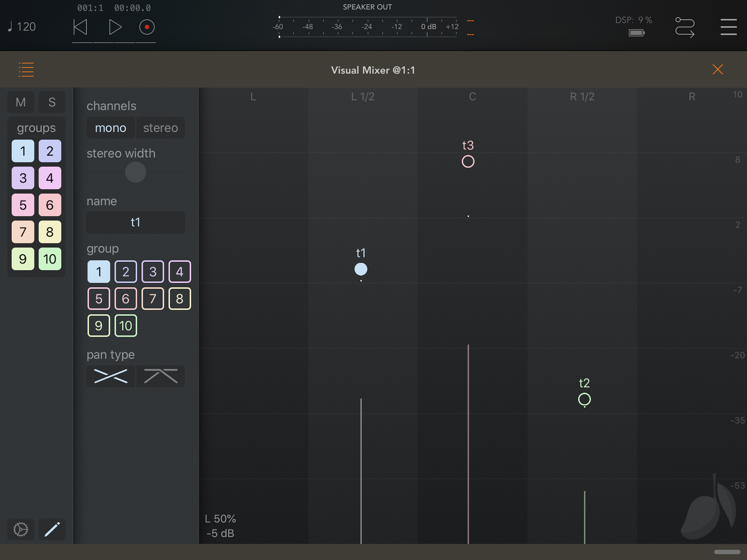747x560 pixels.
Task: Assign t1 to group 4
Action: coord(180,272)
